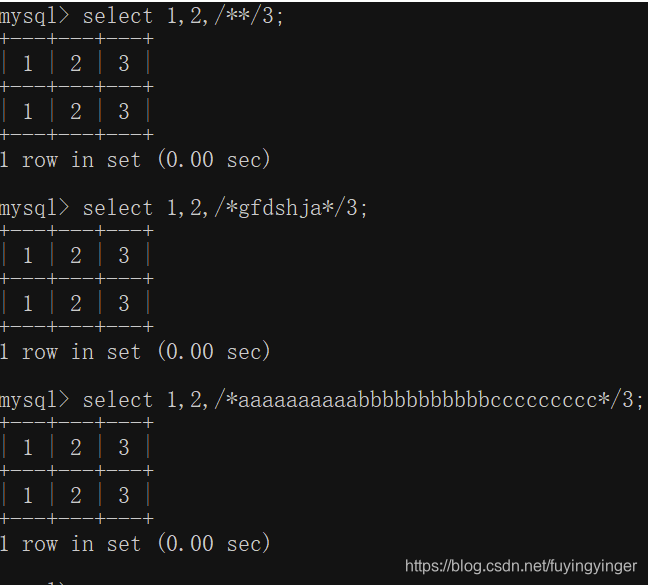This screenshot has width=648, height=585.
Task: Click the blog.csdn.net/fuyingyinger watermark link
Action: click(521, 566)
